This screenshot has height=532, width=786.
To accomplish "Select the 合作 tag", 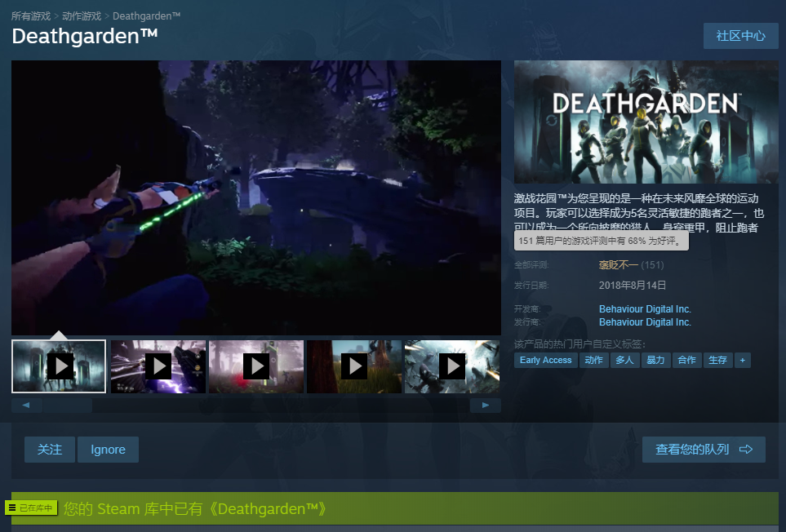I will coord(686,360).
